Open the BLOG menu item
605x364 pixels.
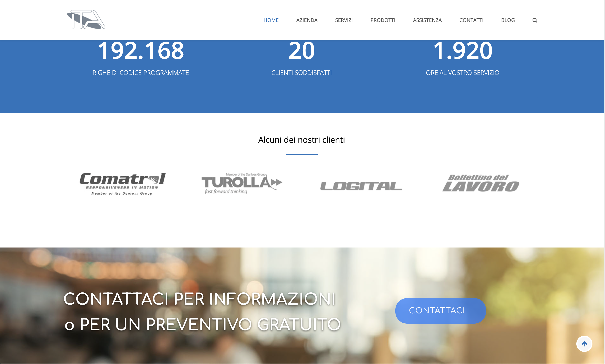tap(508, 20)
